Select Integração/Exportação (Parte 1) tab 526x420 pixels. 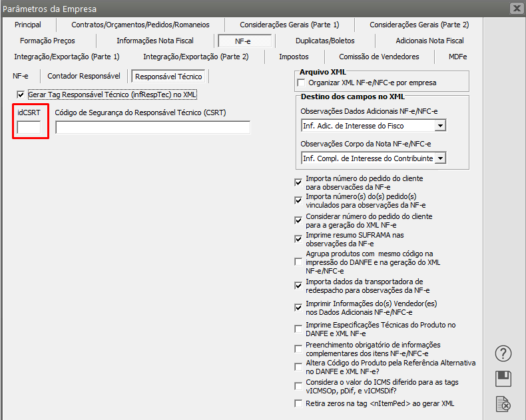pyautogui.click(x=67, y=57)
